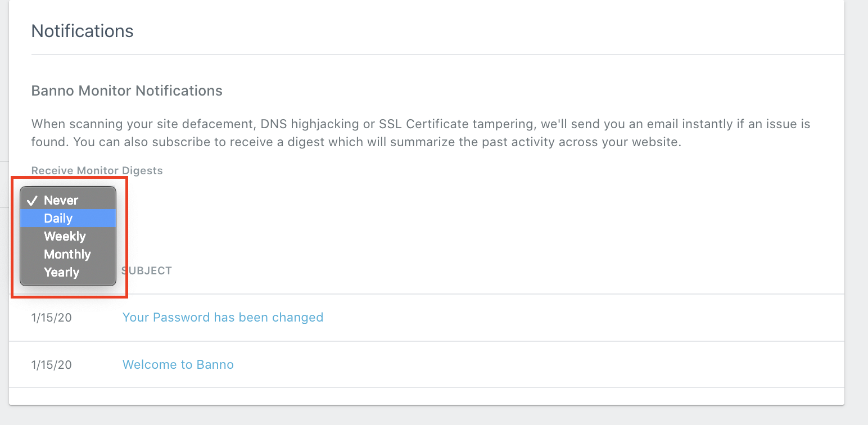Click the date beside the password-changed notification
Viewport: 868px width, 425px height.
tap(52, 318)
